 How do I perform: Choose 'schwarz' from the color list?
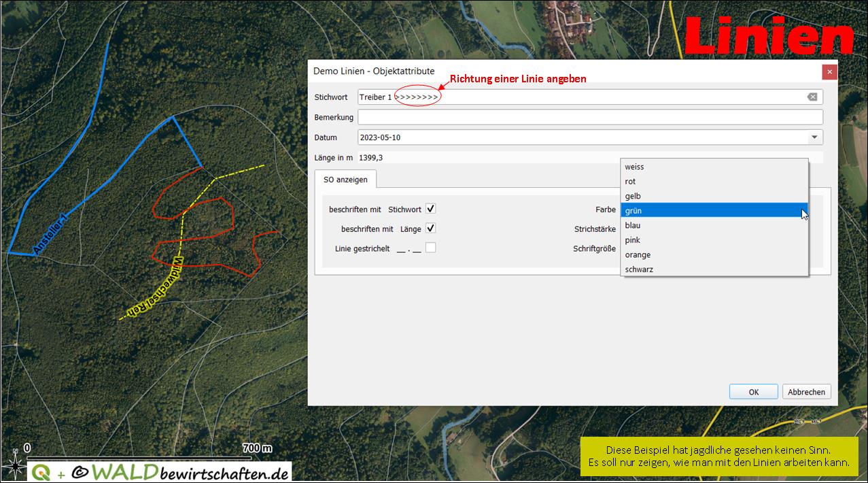(x=714, y=269)
